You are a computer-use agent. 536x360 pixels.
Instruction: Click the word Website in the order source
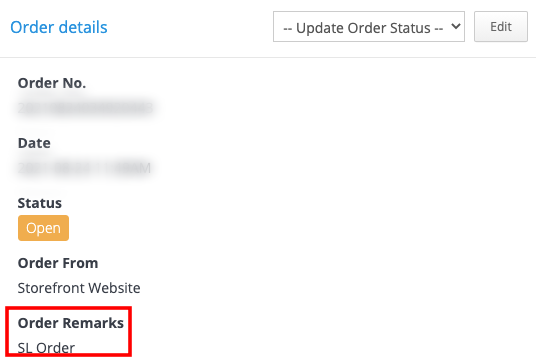point(113,288)
